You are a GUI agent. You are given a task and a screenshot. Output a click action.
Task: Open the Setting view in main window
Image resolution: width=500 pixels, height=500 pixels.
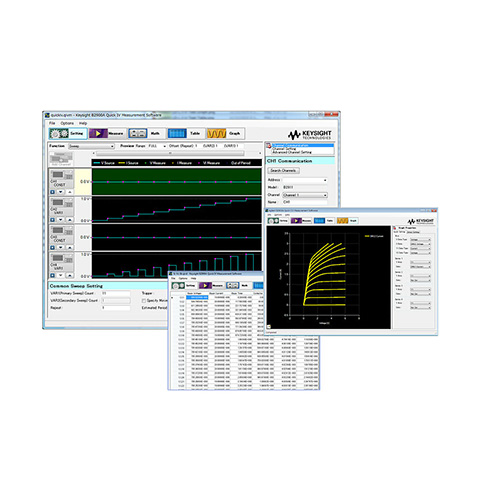click(68, 133)
